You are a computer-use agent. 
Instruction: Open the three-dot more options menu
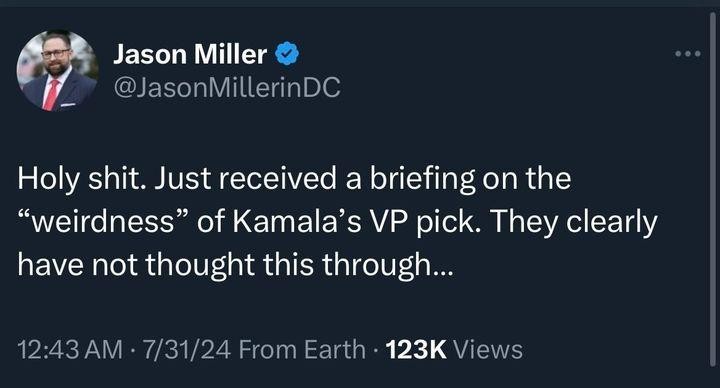688,54
